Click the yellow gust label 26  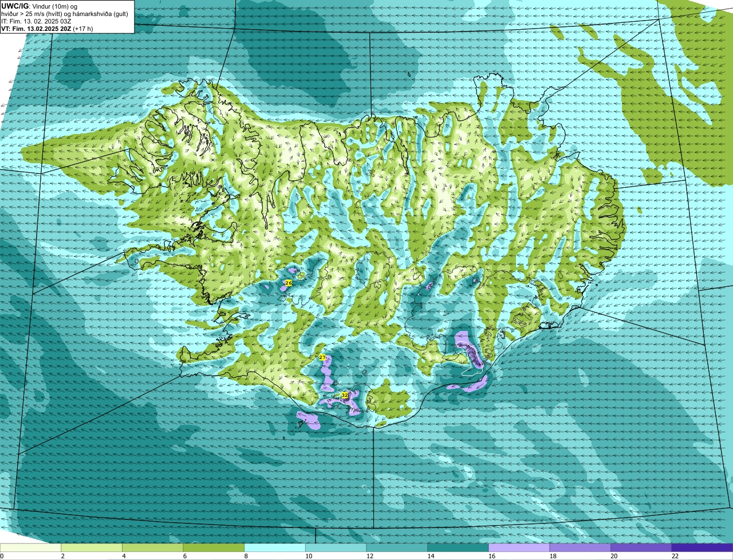click(288, 283)
